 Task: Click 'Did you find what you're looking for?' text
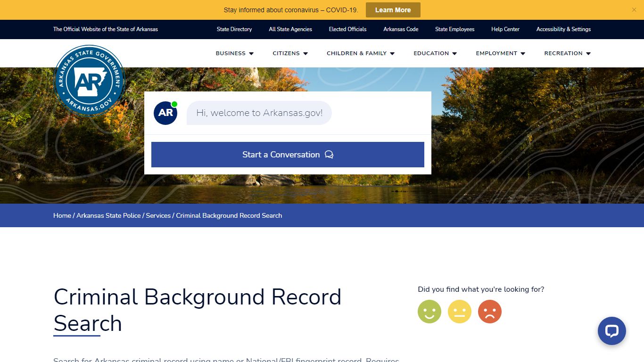(481, 289)
